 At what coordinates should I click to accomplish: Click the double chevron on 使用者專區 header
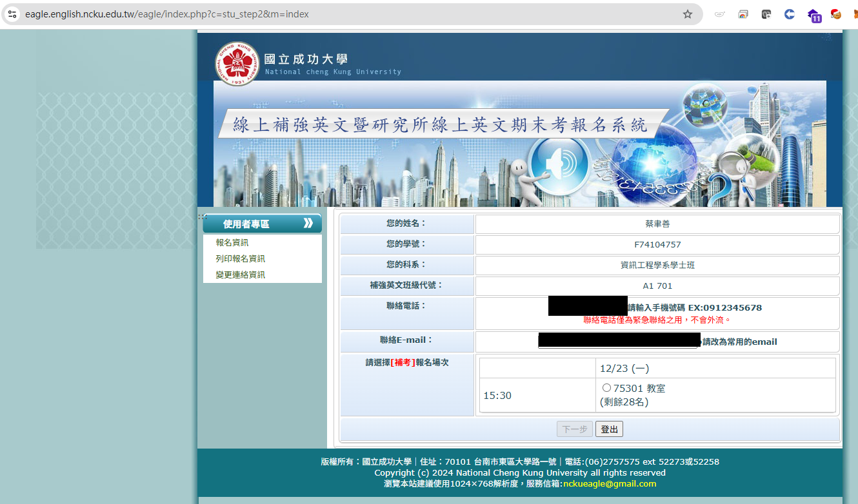(308, 223)
